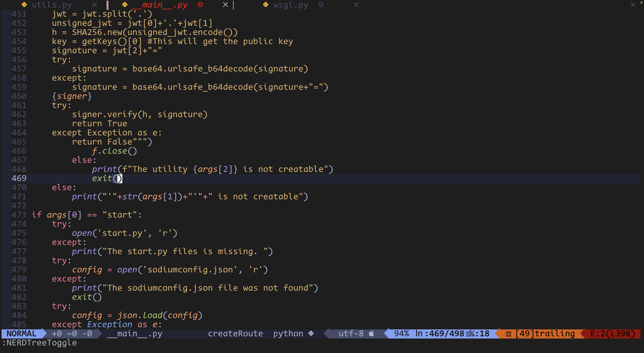Click the utf-8 encoding indicator
Screen dimensions: 644x353
tap(351, 333)
